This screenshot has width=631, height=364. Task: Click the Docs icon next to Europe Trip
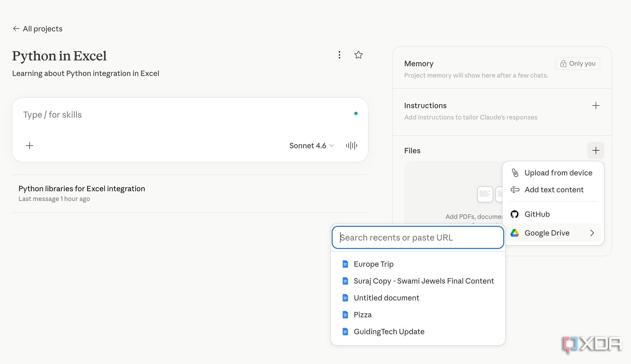(345, 264)
